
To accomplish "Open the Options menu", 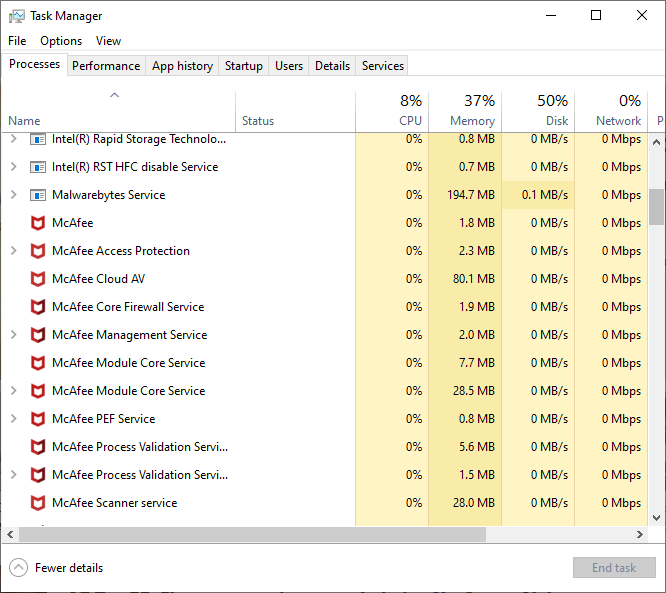I will click(x=61, y=41).
